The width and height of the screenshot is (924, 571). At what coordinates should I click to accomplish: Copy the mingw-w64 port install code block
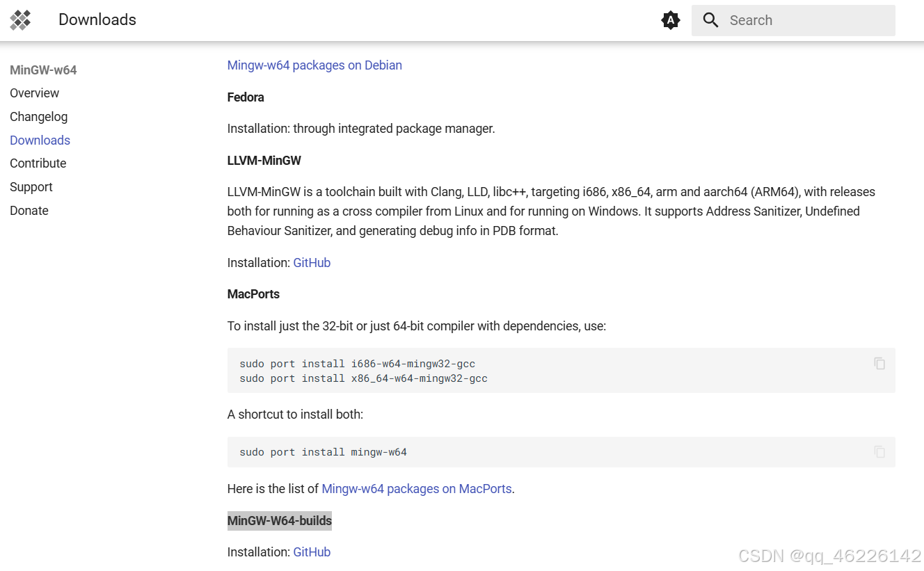(x=879, y=452)
